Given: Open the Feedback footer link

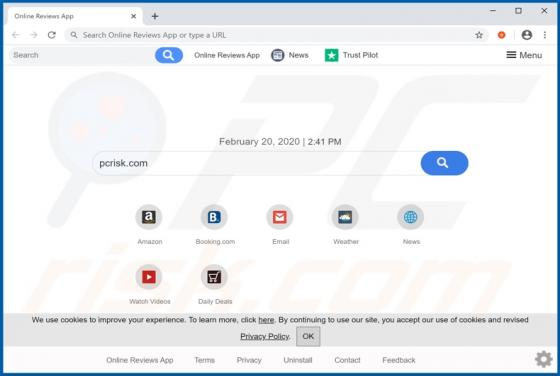Looking at the screenshot, I should click(399, 360).
